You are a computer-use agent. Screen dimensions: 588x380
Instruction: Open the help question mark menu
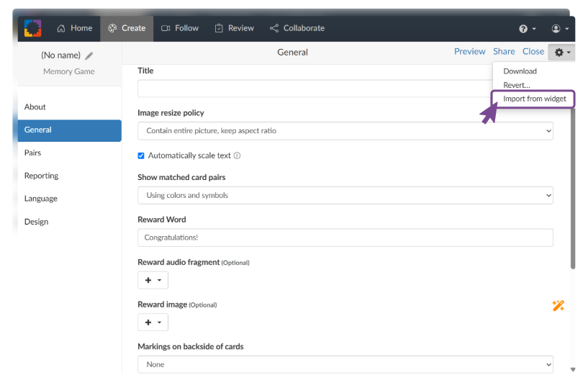click(x=528, y=29)
